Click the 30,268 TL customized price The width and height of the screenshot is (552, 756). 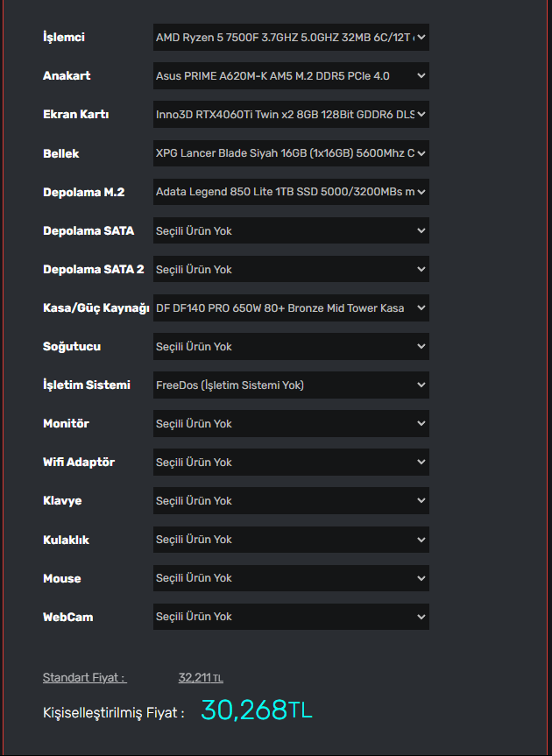pyautogui.click(x=256, y=710)
